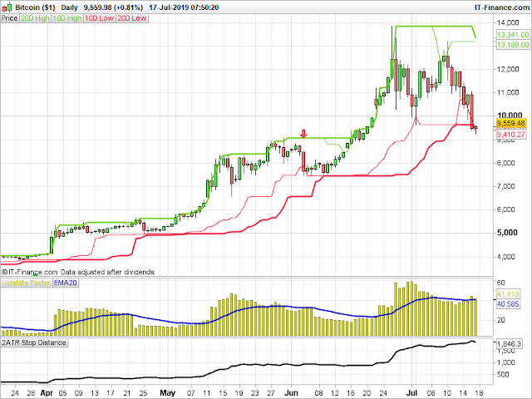
Task: Click the red 9,410.27 price tag
Action: (x=511, y=135)
